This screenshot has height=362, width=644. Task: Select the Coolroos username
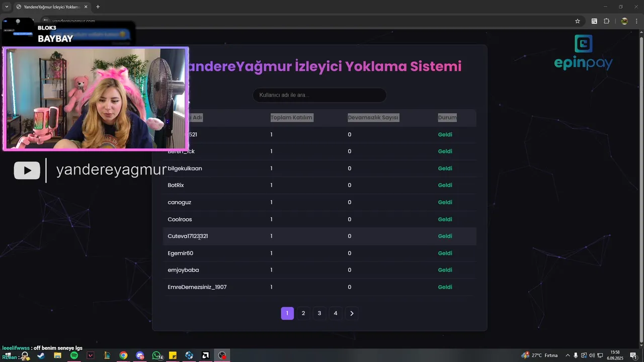pyautogui.click(x=180, y=219)
